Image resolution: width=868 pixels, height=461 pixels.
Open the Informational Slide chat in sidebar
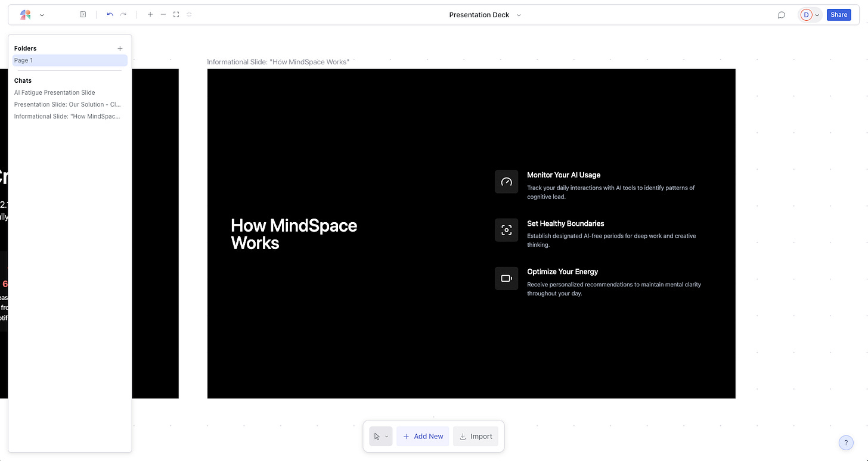[x=67, y=116]
